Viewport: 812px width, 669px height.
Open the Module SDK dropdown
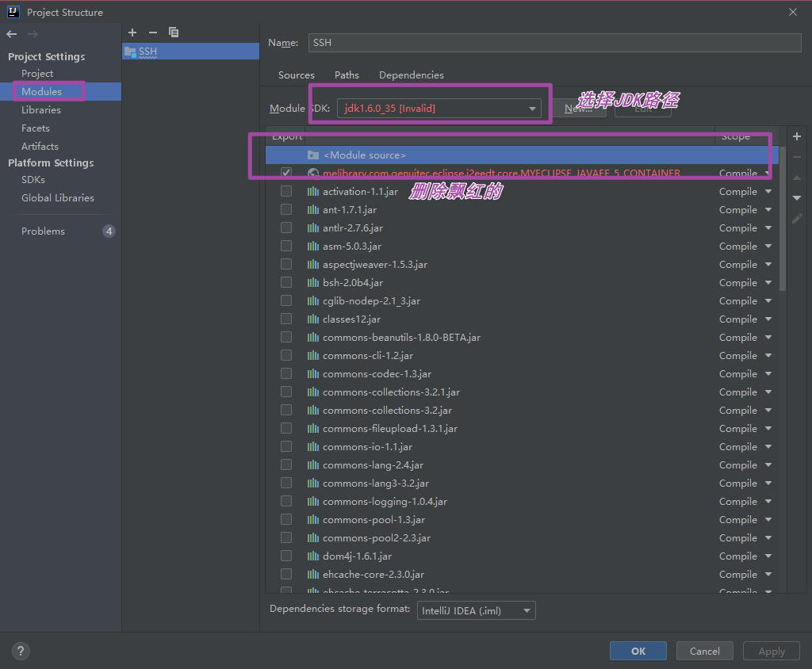(439, 109)
